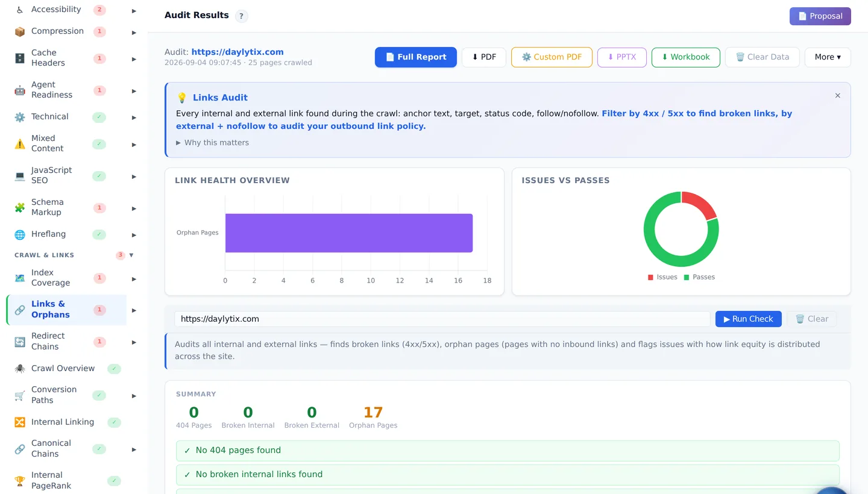
Task: Expand the Redirect Chains submenu arrow
Action: pos(134,342)
